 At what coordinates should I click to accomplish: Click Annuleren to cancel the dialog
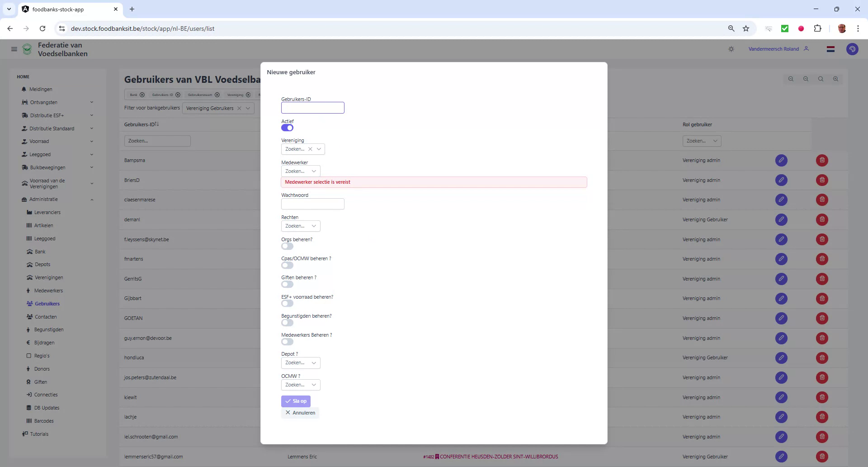click(300, 413)
